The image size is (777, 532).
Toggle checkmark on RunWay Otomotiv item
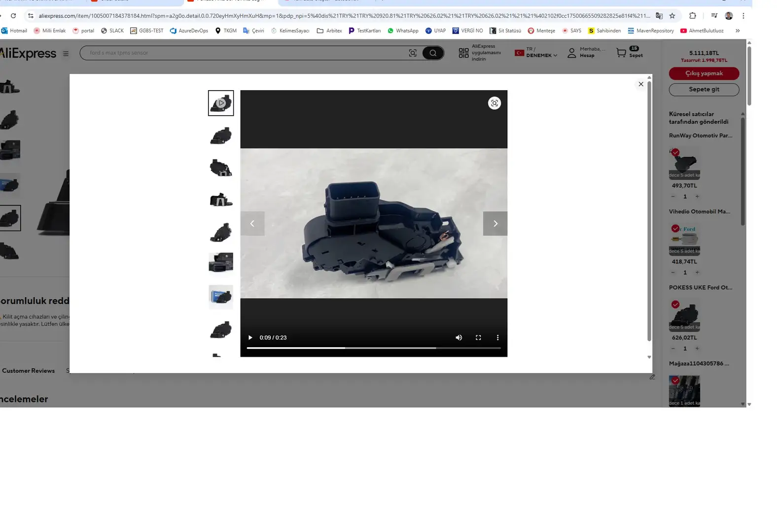(x=675, y=152)
